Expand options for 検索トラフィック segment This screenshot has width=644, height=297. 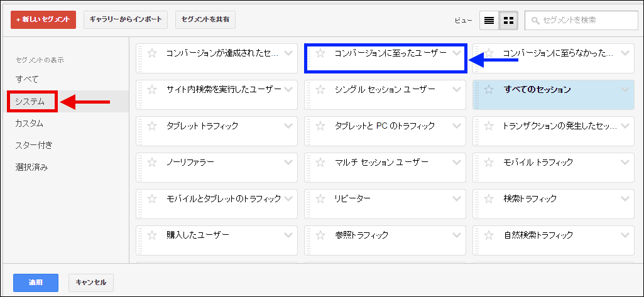(x=625, y=199)
